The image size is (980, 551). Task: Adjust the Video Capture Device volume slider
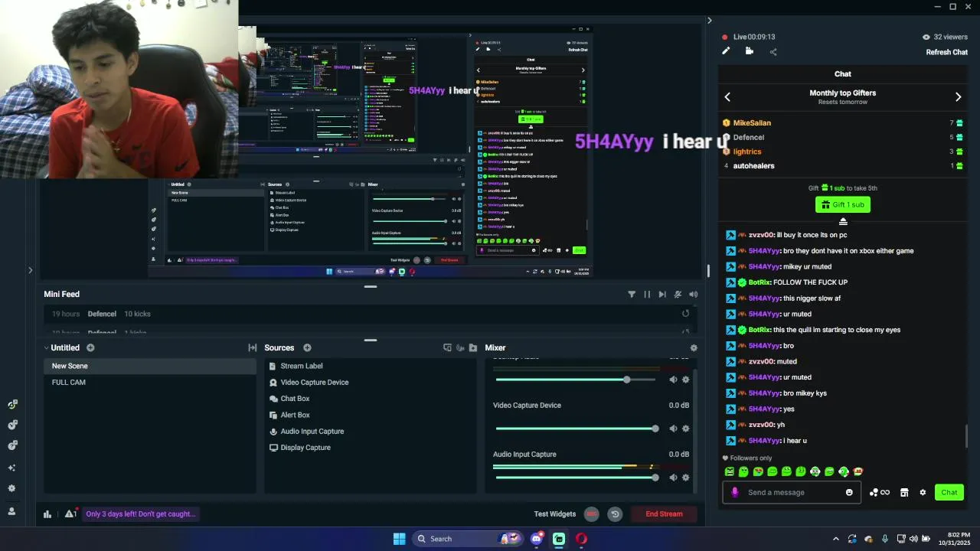point(576,429)
